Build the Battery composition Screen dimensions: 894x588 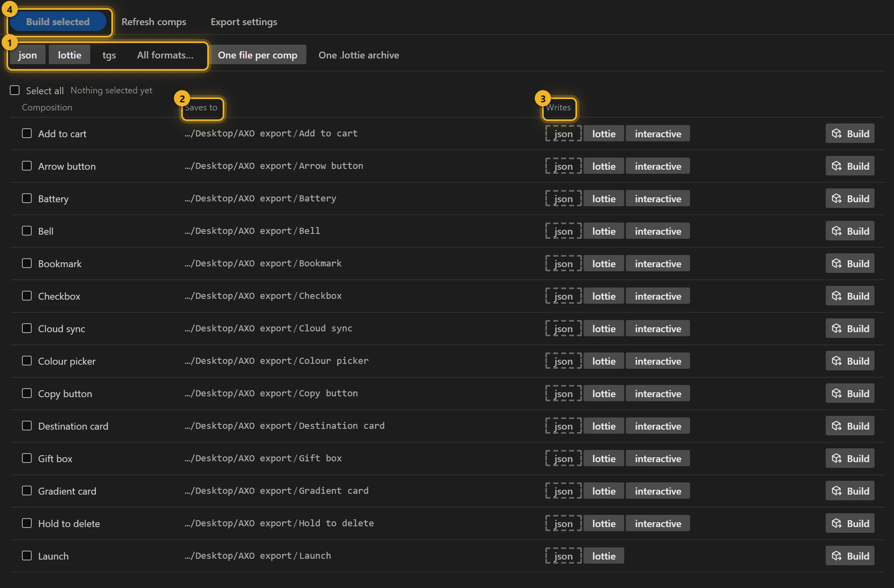pos(850,199)
